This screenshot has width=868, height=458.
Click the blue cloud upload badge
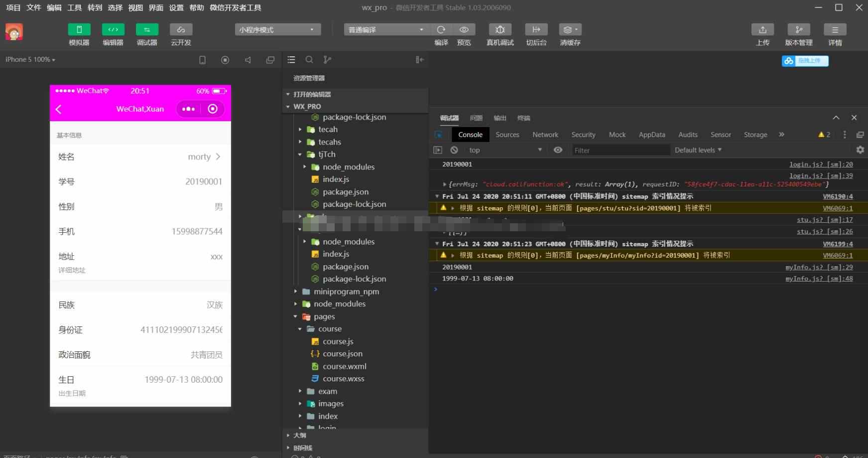(805, 61)
